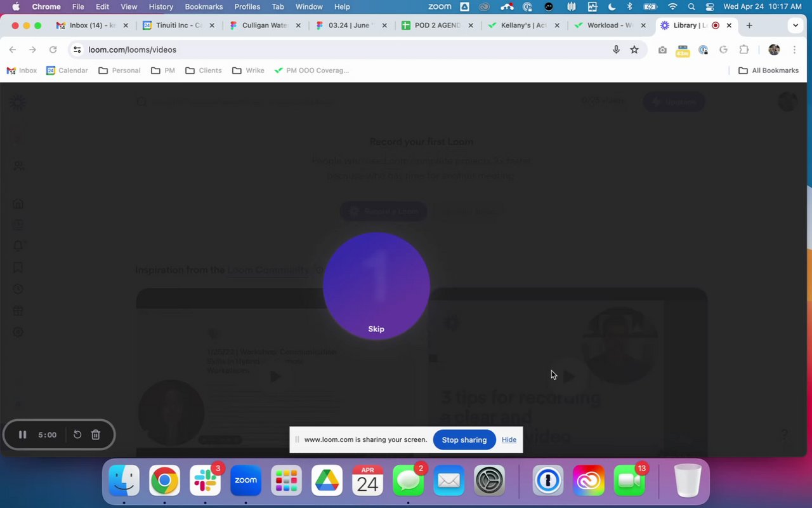This screenshot has width=812, height=508.
Task: Open the Bookmarks menu
Action: tap(204, 6)
